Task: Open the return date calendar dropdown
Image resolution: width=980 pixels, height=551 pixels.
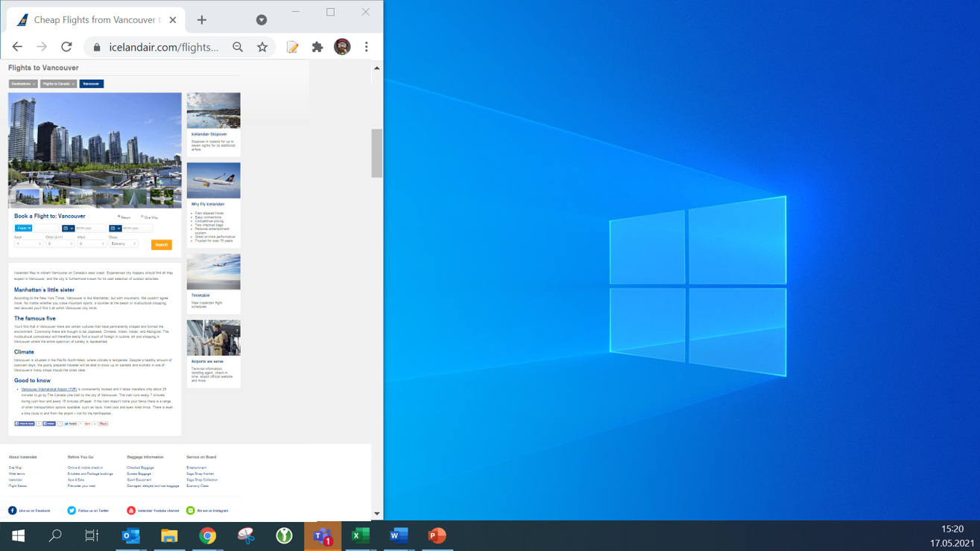Action: click(116, 229)
